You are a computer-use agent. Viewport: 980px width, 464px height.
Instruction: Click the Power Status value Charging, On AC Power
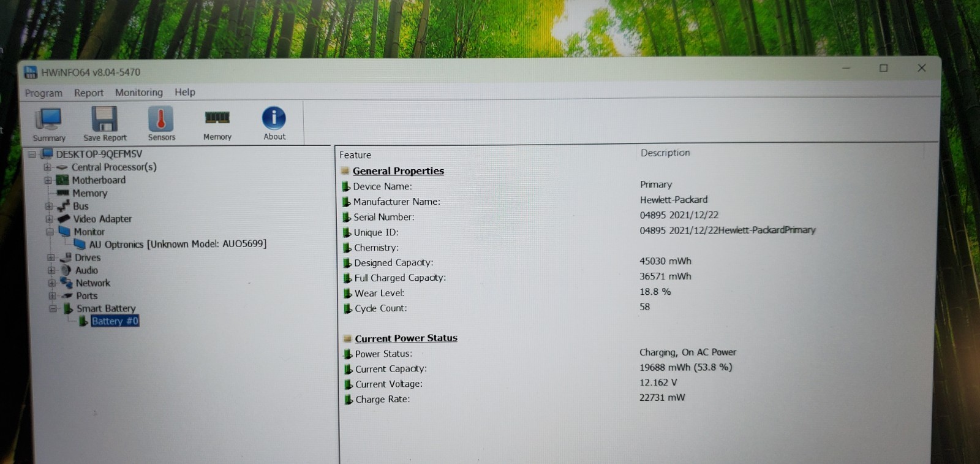pyautogui.click(x=688, y=352)
